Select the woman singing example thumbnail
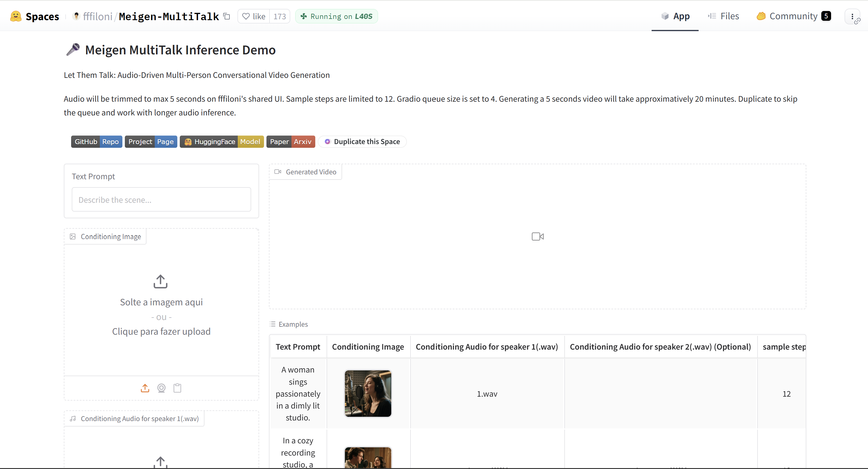This screenshot has width=868, height=469. click(368, 394)
